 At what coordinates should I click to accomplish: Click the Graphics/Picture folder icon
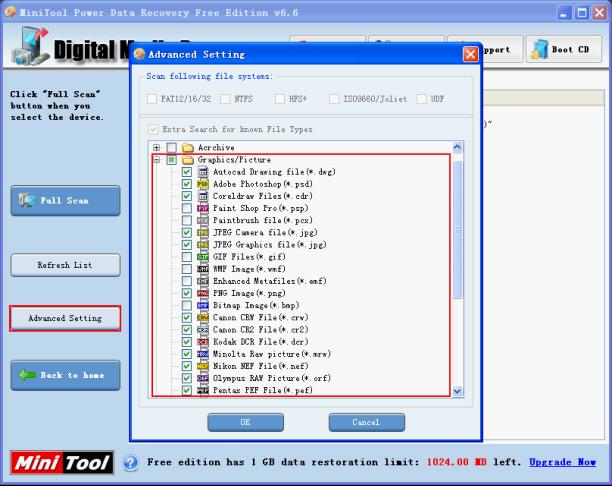pos(188,160)
